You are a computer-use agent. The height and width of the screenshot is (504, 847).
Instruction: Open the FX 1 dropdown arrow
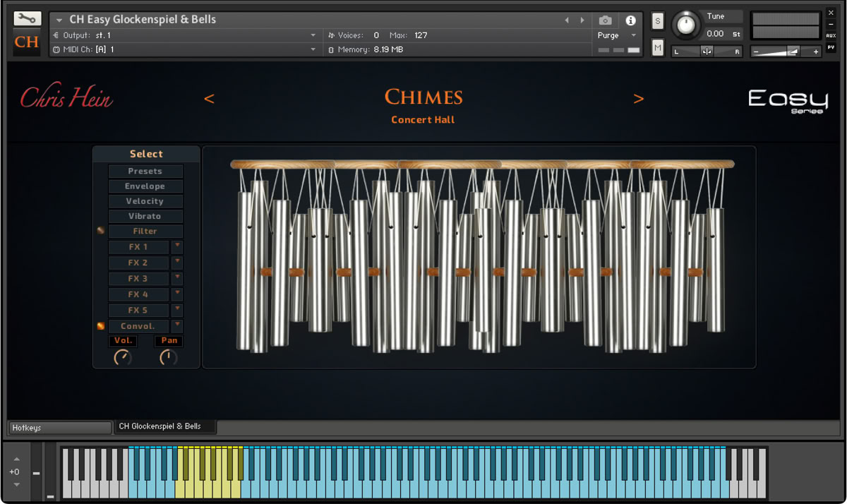tap(177, 246)
